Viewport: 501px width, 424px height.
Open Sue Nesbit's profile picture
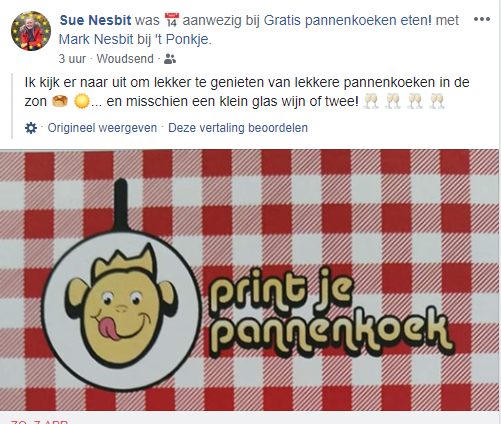point(31,31)
